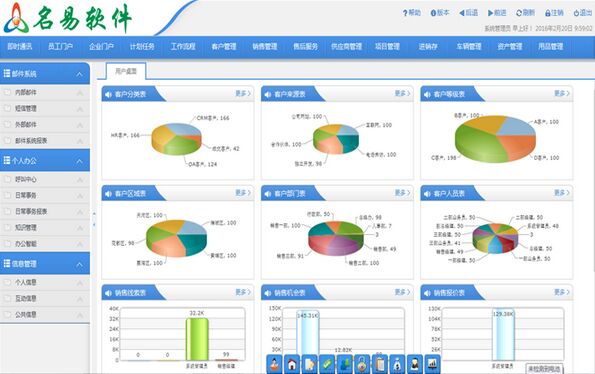Expand the 公共信息 row chevron

[80, 315]
